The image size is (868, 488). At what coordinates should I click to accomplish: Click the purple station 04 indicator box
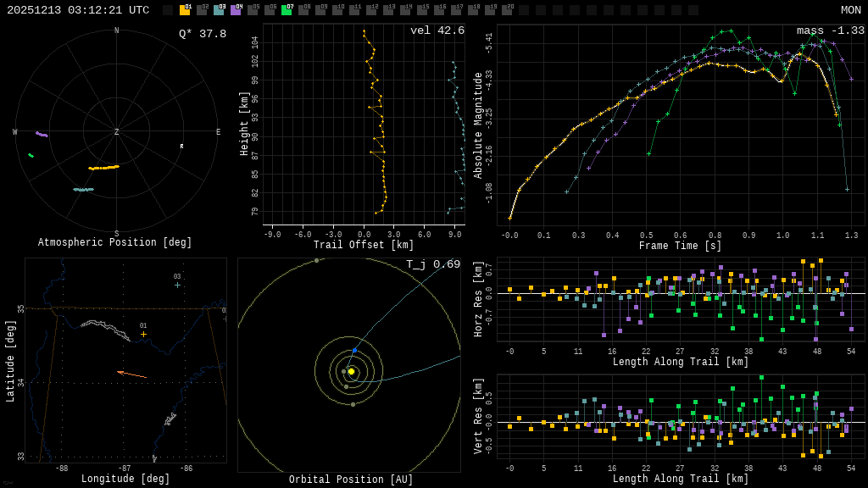click(x=236, y=10)
